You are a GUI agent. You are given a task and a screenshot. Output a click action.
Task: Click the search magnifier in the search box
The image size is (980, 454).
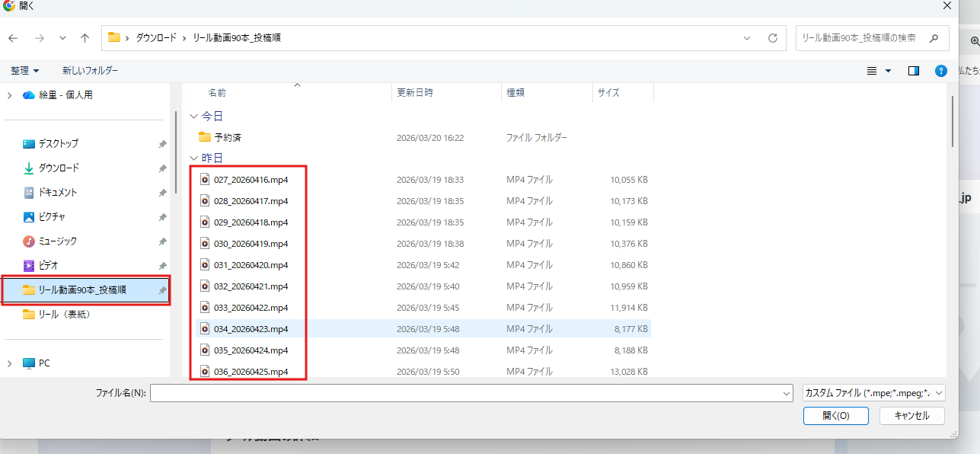pyautogui.click(x=934, y=37)
